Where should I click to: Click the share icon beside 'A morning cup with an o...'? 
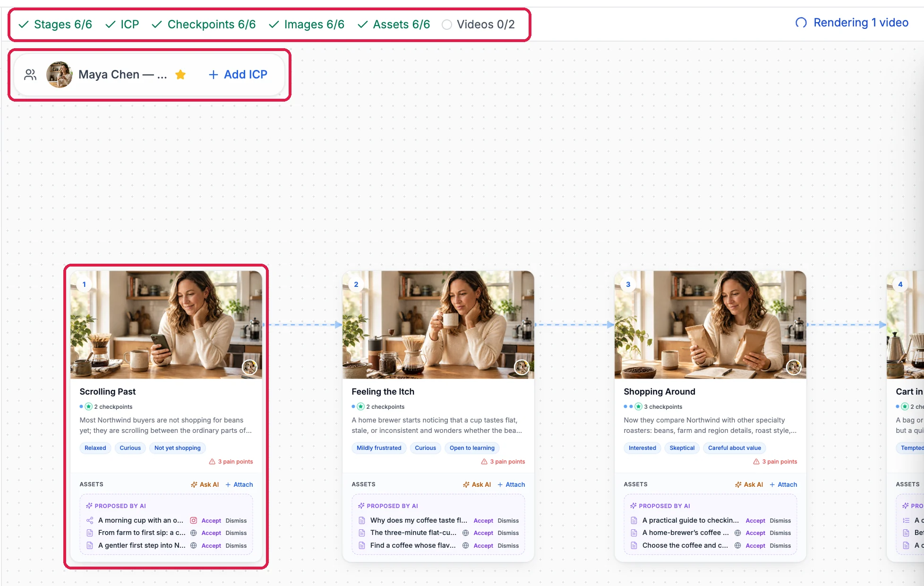[90, 520]
